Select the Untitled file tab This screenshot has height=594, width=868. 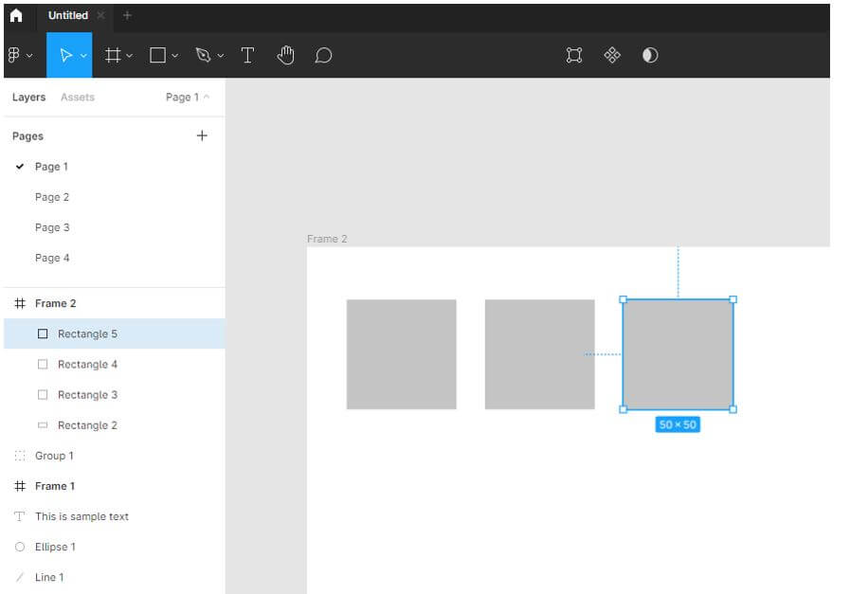pos(67,15)
